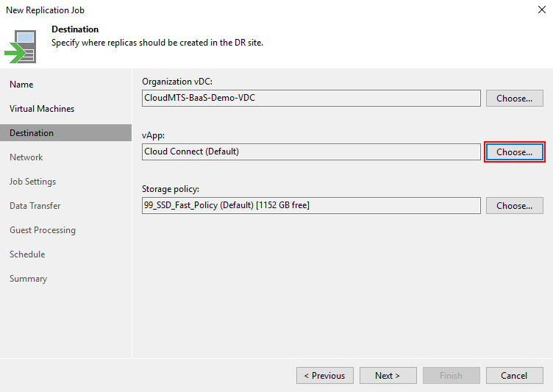Choose a different Storage policy
Screen dimensions: 553x392
(x=514, y=206)
